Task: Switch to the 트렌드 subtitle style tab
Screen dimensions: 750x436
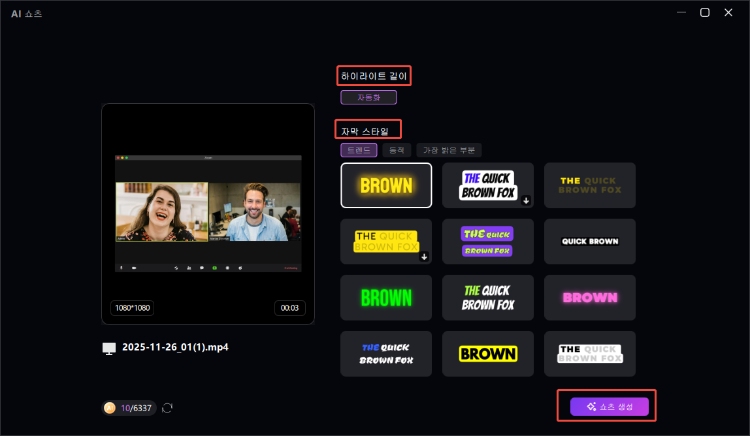Action: coord(358,150)
